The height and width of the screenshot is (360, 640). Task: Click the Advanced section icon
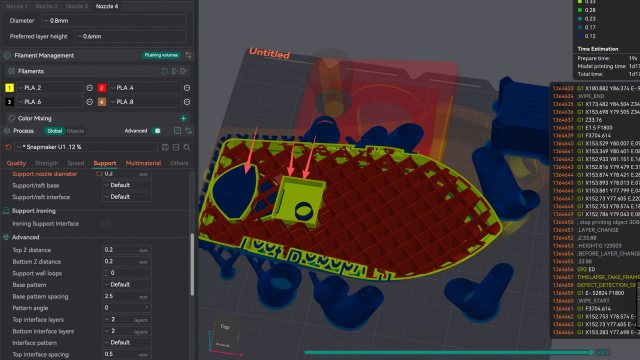click(6, 237)
